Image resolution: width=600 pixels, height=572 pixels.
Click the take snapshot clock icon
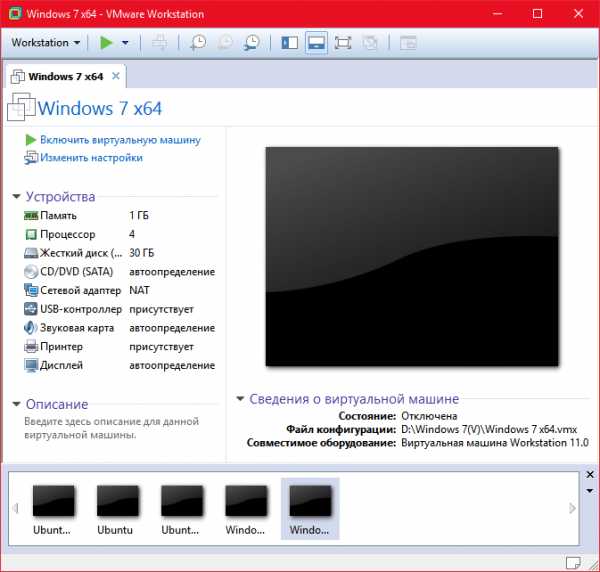tap(198, 43)
